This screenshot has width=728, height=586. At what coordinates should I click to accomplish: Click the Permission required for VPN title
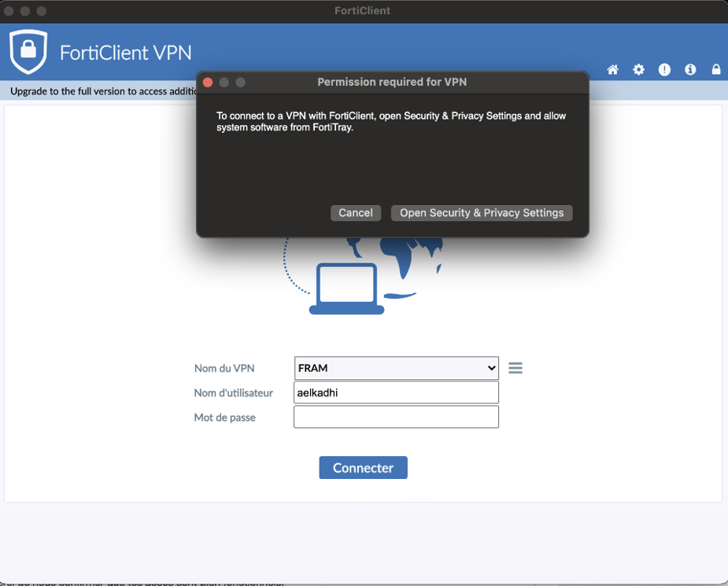pyautogui.click(x=392, y=82)
